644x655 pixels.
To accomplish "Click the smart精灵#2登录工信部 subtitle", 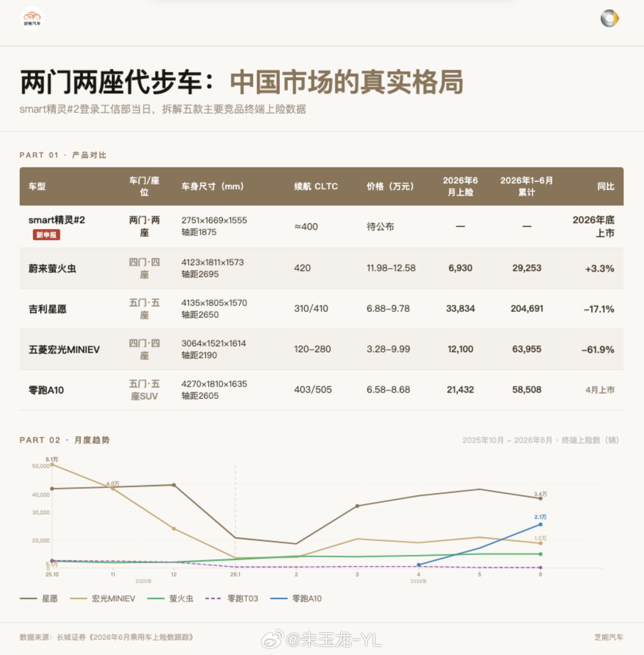I will [163, 109].
